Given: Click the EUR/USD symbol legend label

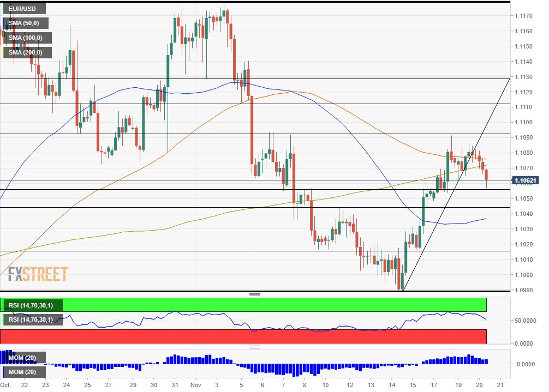Looking at the screenshot, I should pyautogui.click(x=23, y=9).
